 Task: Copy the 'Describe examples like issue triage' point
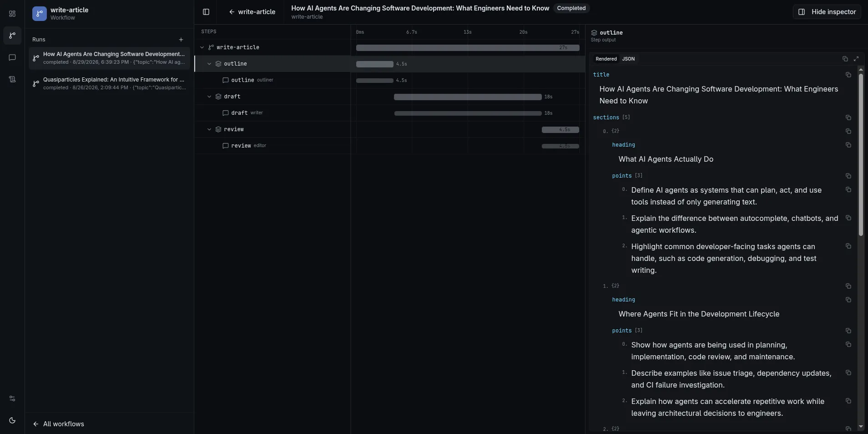point(848,373)
